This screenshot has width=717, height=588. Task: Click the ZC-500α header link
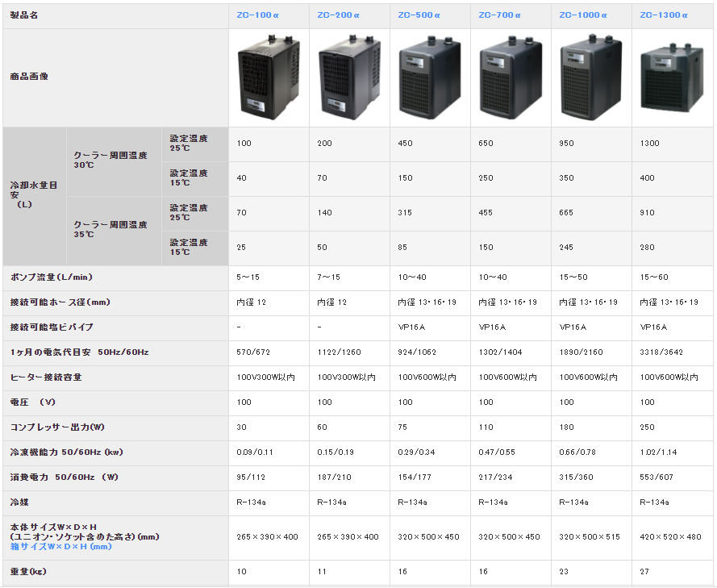[x=420, y=15]
